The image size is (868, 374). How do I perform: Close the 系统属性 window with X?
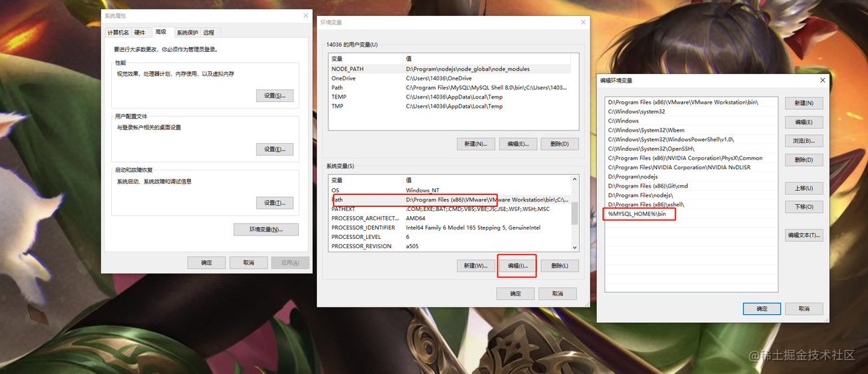point(306,15)
